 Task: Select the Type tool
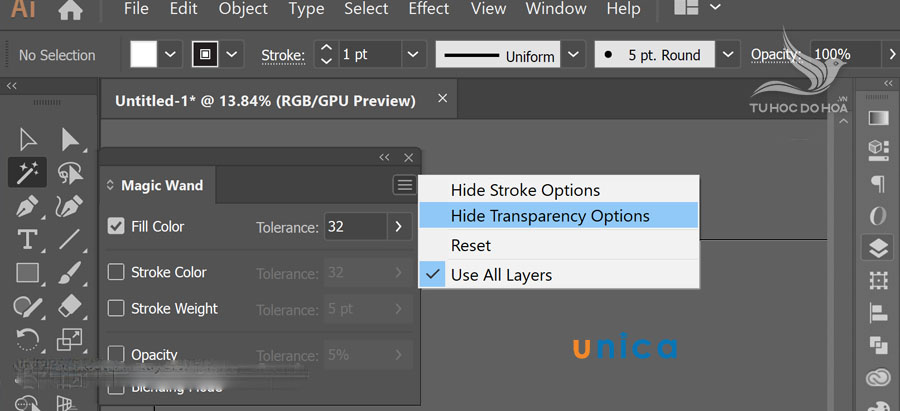pyautogui.click(x=27, y=239)
